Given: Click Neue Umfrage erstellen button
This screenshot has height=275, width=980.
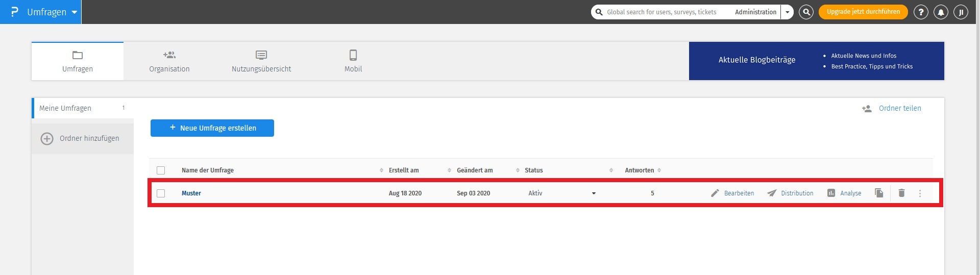Looking at the screenshot, I should pyautogui.click(x=212, y=128).
